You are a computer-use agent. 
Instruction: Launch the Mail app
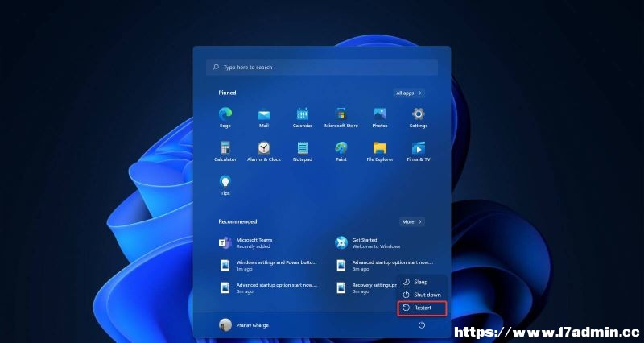pos(264,118)
